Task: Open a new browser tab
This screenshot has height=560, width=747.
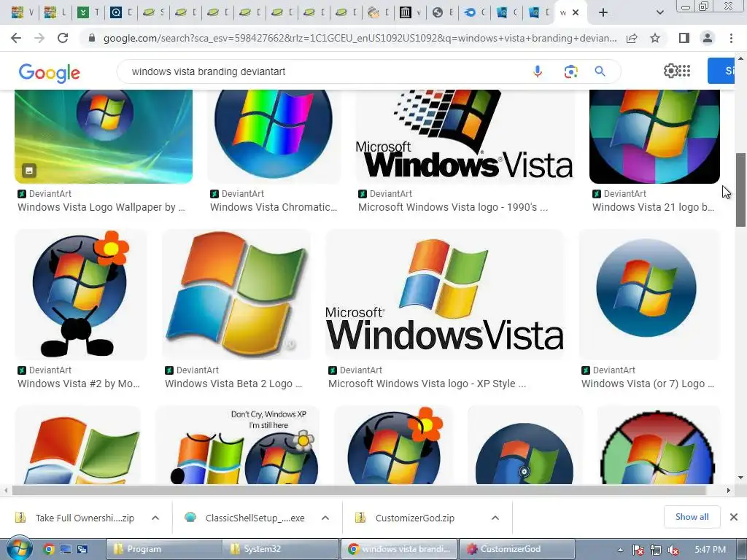Action: (x=603, y=12)
